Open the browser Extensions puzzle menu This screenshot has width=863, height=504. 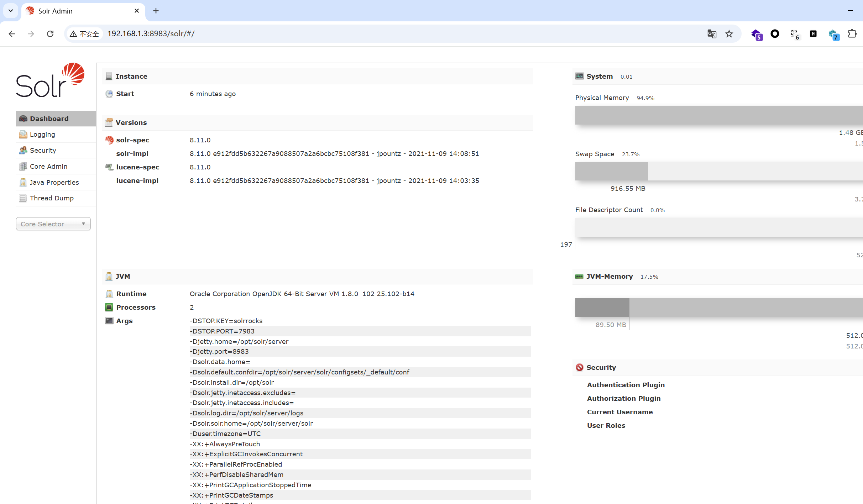(x=853, y=33)
